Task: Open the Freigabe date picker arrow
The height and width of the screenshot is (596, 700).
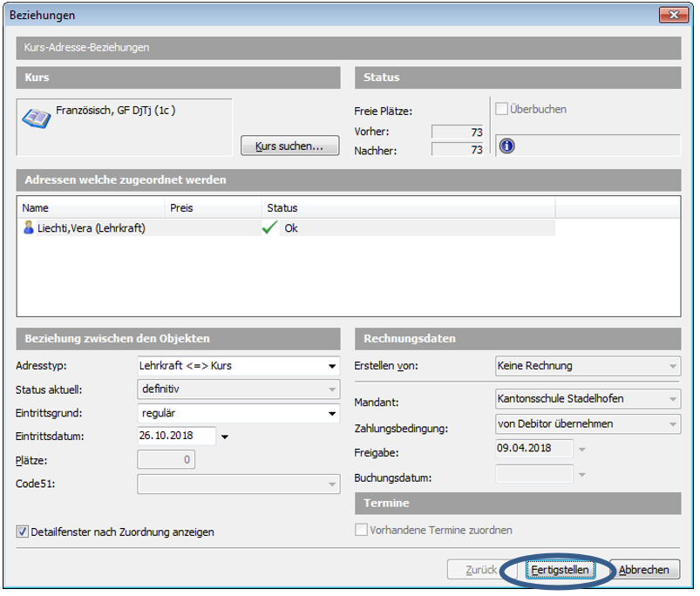Action: pyautogui.click(x=581, y=450)
